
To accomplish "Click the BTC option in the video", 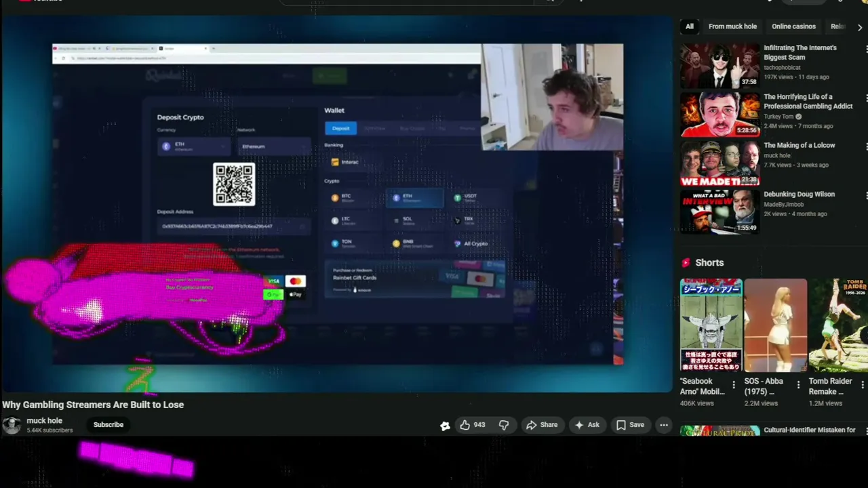I will pyautogui.click(x=354, y=198).
